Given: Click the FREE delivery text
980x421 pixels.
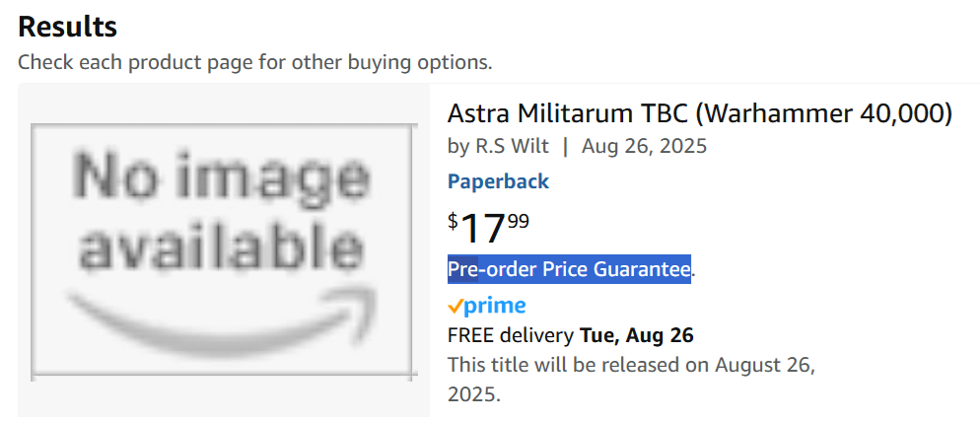Looking at the screenshot, I should point(511,335).
